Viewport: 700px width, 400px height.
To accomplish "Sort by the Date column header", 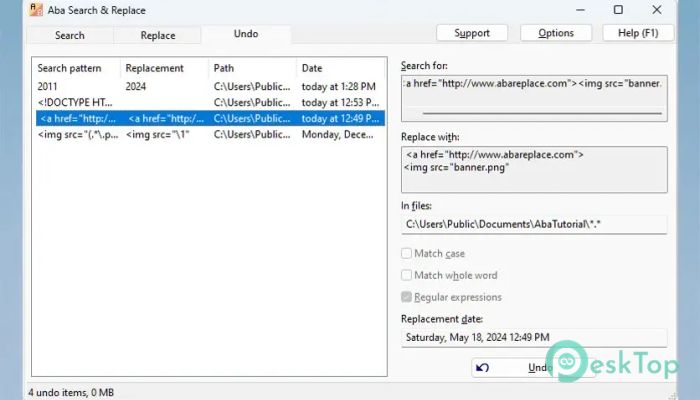I will pos(340,68).
